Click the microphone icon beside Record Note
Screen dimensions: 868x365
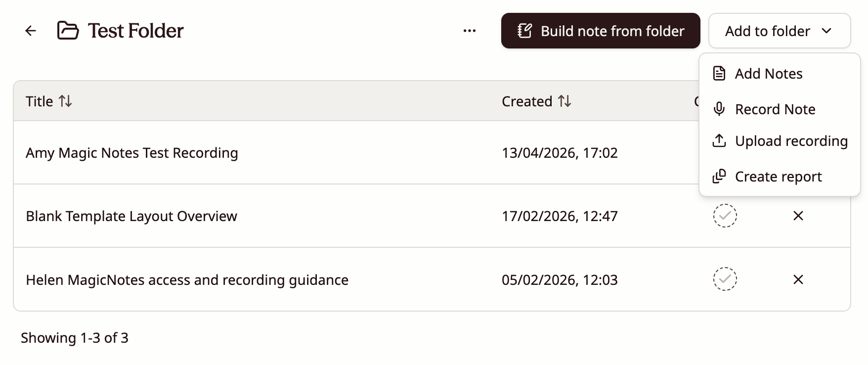(719, 109)
